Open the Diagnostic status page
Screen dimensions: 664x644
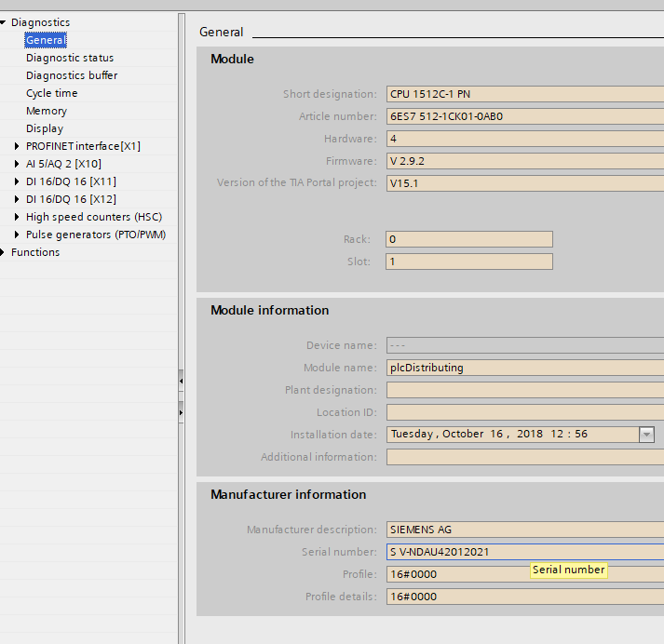click(x=69, y=58)
